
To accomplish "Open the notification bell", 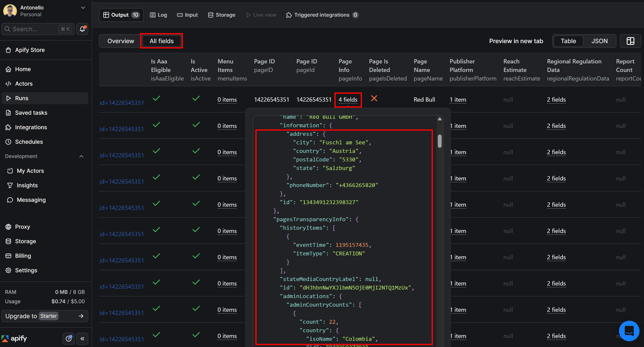I will coord(82,29).
